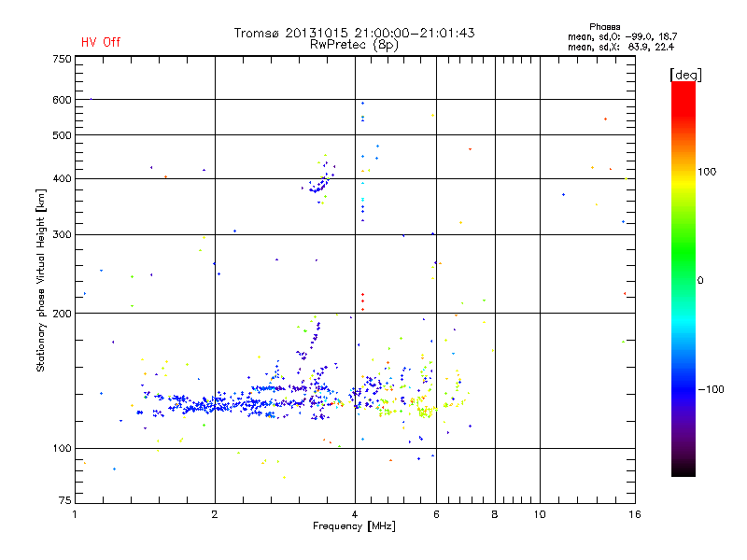Click the "200" y-axis tick label
The width and height of the screenshot is (747, 560).
[62, 313]
